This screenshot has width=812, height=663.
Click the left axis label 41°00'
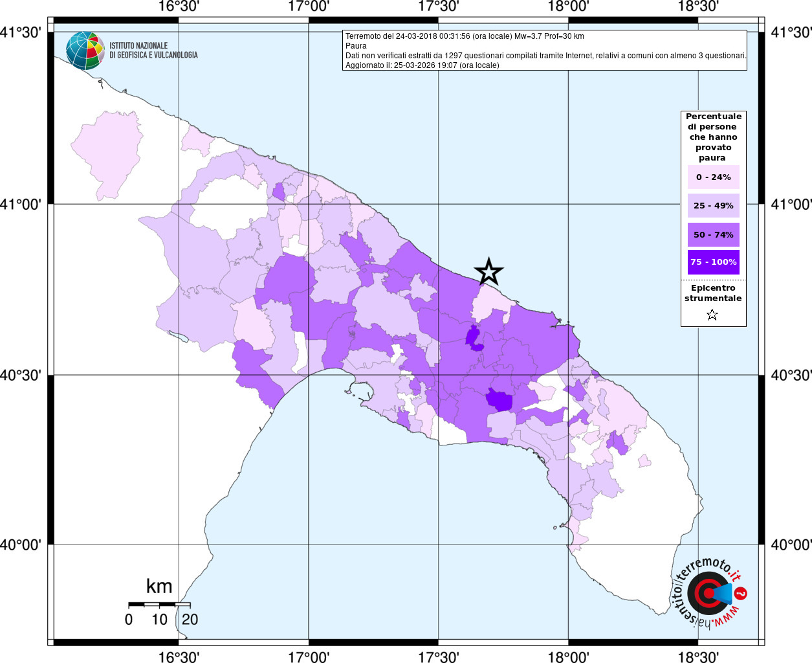tap(21, 204)
